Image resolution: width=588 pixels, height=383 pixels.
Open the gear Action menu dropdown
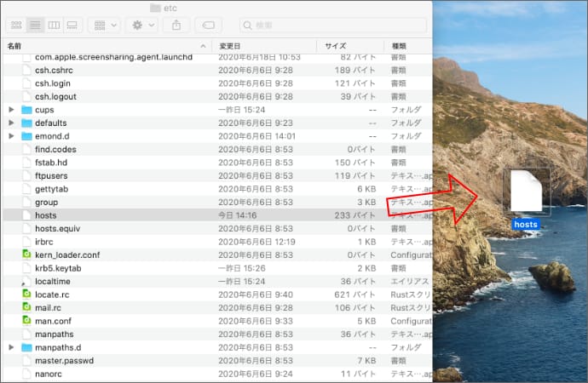[141, 26]
